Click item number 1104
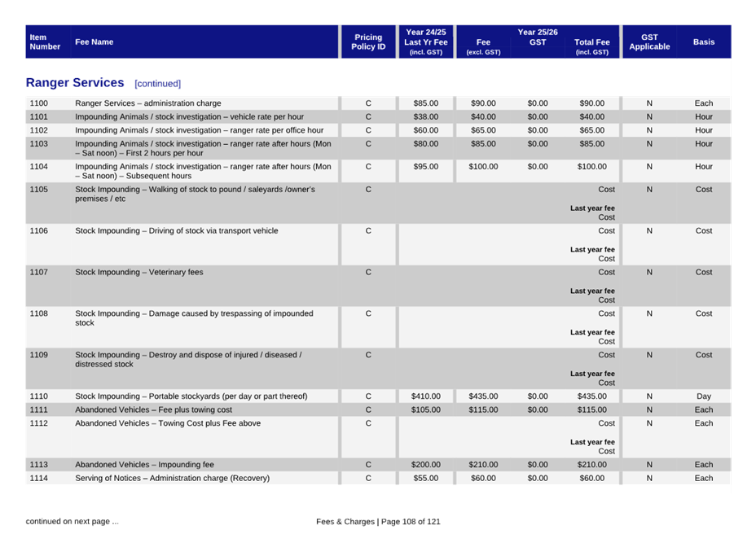The image size is (756, 534). 38,167
